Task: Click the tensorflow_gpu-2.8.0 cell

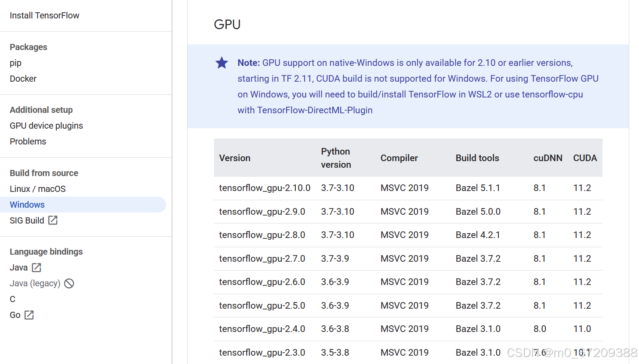Action: pos(262,235)
